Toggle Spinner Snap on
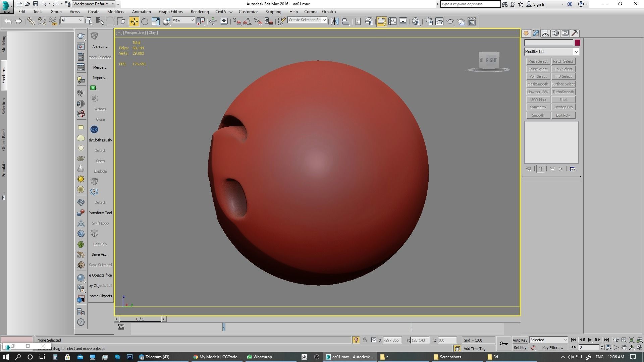This screenshot has height=362, width=644. (269, 21)
